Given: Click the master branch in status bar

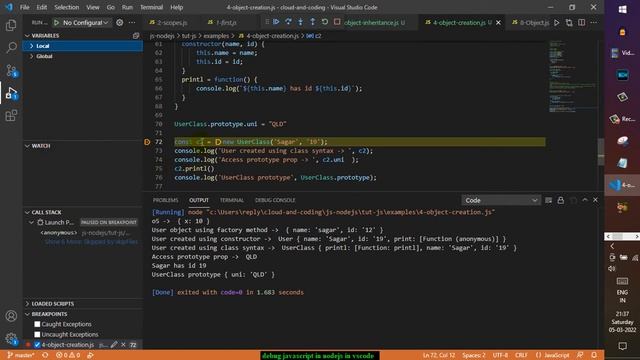Looking at the screenshot, I should point(21,355).
